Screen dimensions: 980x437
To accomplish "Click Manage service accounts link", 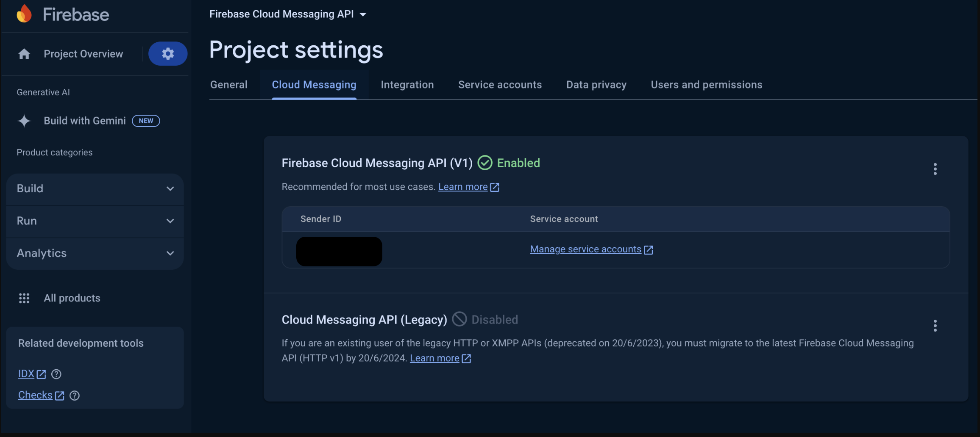I will (x=585, y=249).
